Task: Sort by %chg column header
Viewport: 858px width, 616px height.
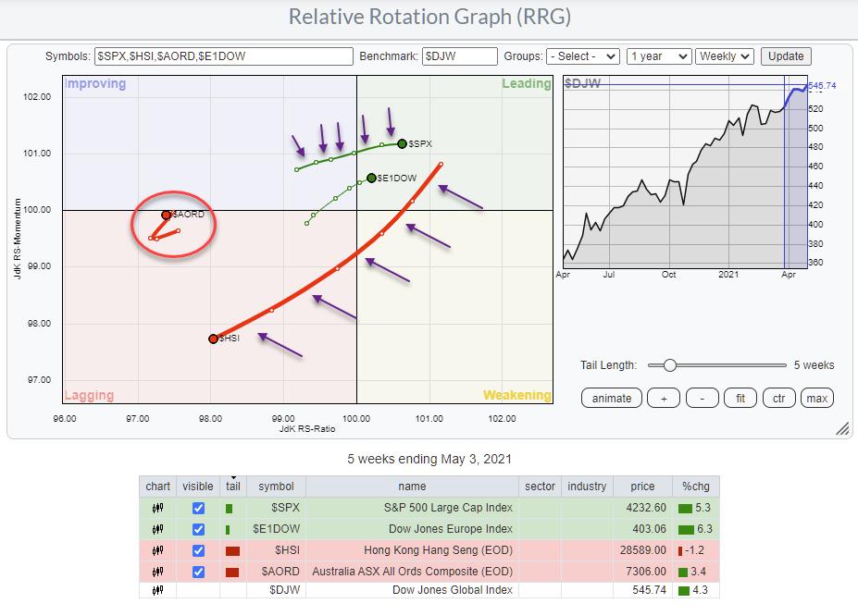Action: (x=696, y=487)
